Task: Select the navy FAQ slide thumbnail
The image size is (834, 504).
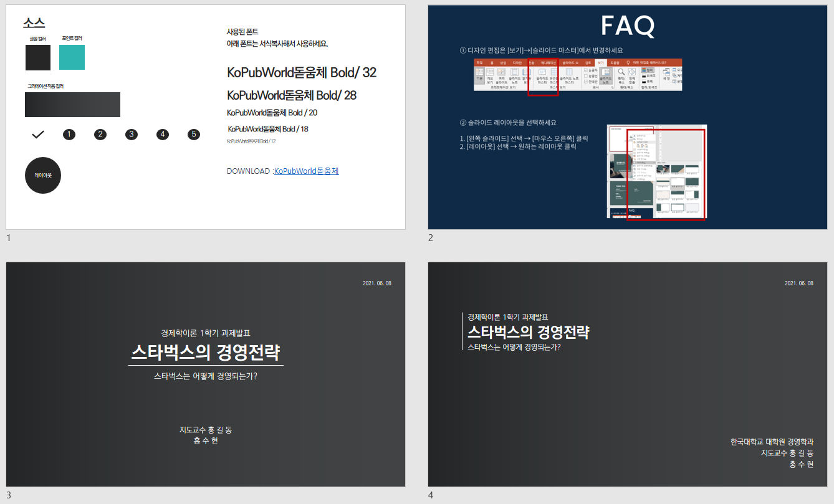Action: pos(628,117)
